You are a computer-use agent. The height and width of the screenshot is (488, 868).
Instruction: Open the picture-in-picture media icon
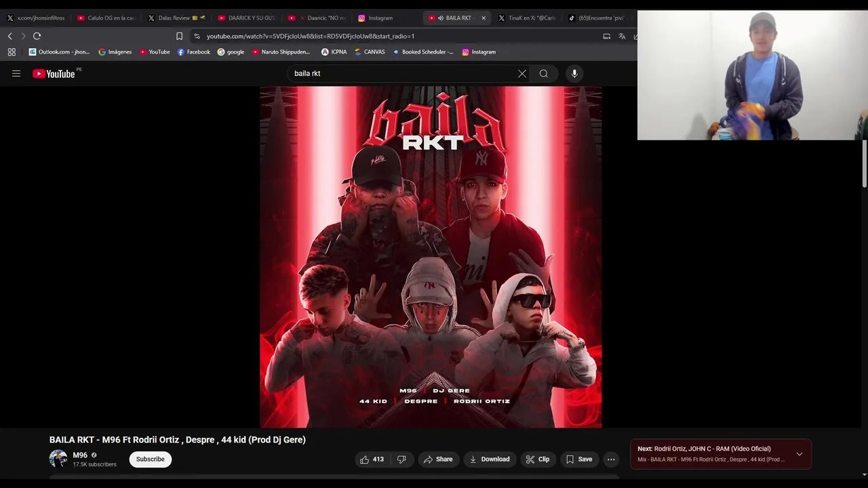point(606,36)
